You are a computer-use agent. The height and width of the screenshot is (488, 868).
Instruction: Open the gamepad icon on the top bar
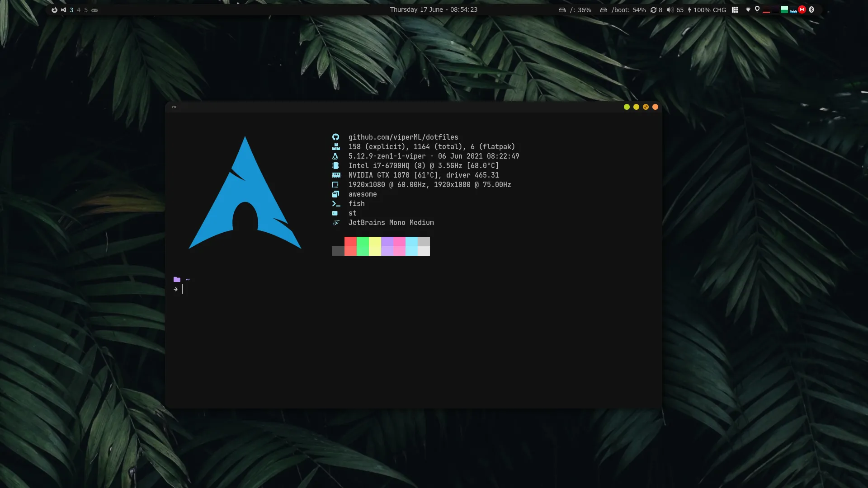point(94,9)
